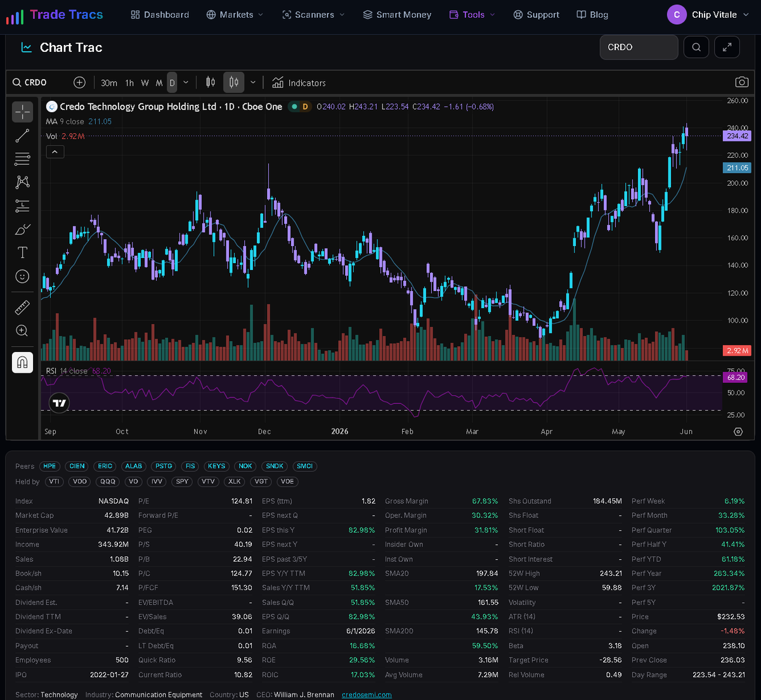Click the Chart Trac heading icon
Screen dimensions: 761x700
coord(27,48)
